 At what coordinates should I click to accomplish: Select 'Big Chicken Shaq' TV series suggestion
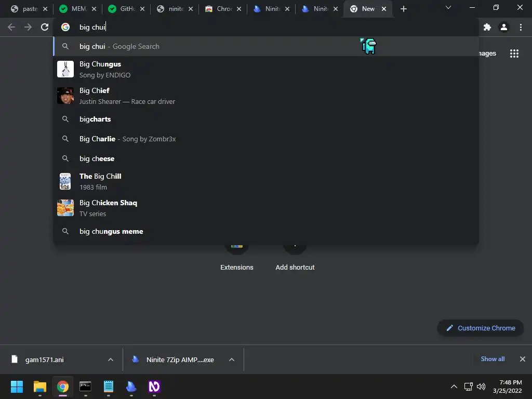[x=266, y=208]
